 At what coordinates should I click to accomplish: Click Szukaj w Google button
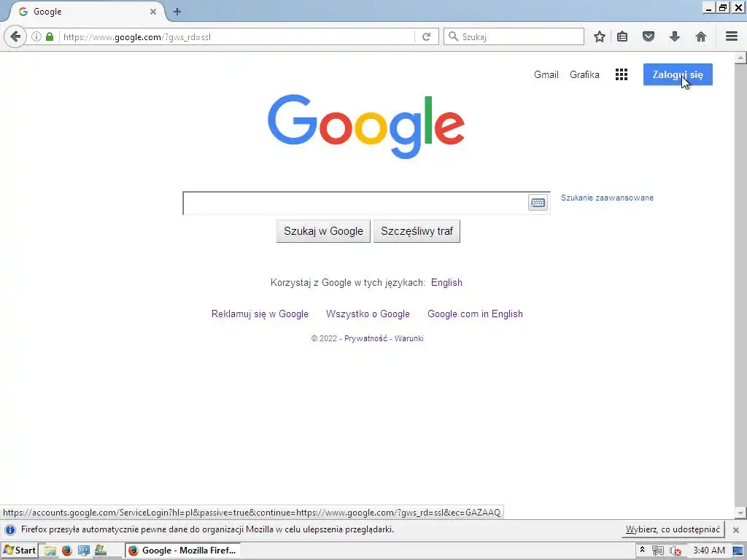[x=323, y=231]
